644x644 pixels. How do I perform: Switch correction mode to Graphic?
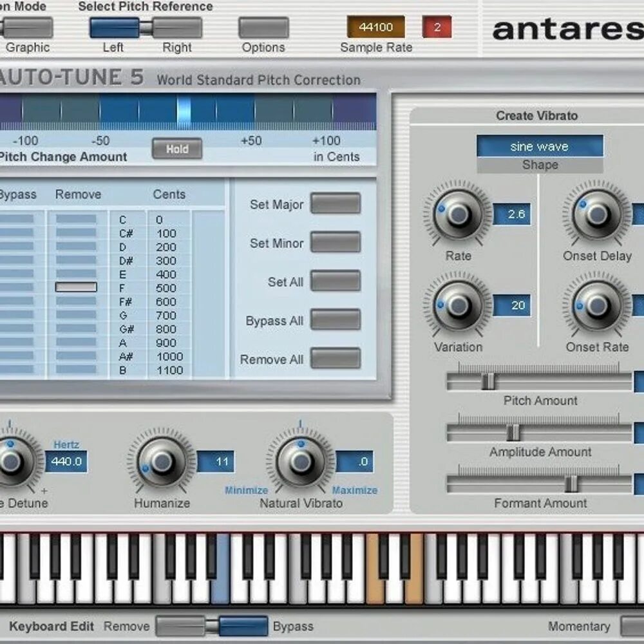tap(27, 28)
